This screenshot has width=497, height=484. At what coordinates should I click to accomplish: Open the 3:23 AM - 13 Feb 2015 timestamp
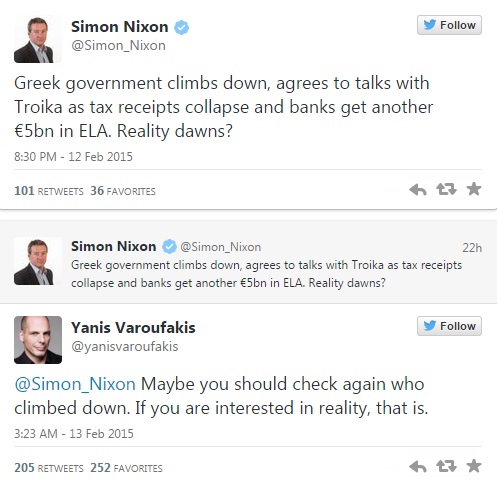coord(74,434)
